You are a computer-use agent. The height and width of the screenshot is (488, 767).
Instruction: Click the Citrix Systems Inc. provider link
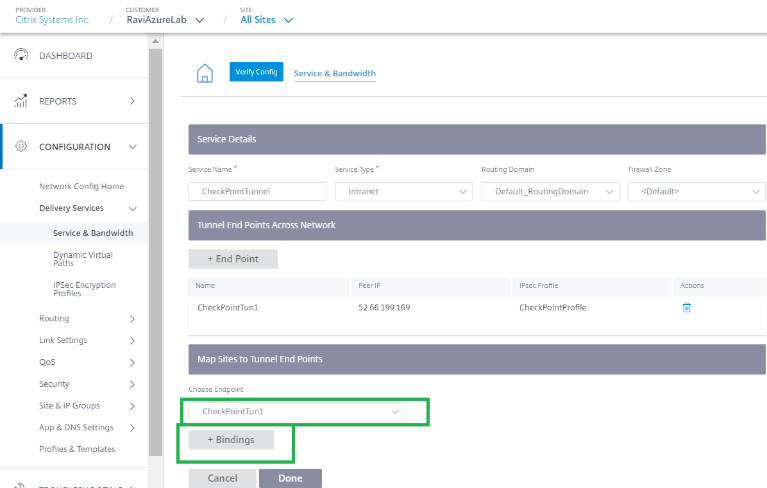[52, 20]
